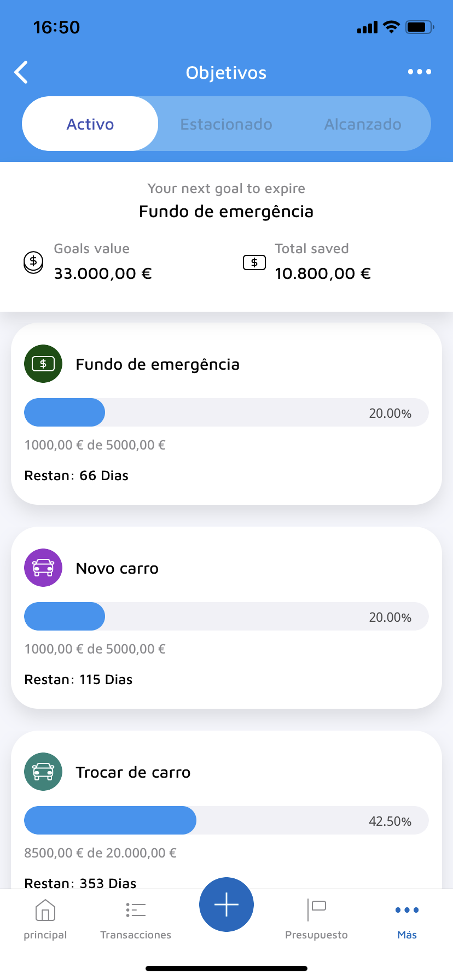This screenshot has width=453, height=980.
Task: Open the Novo carro goal title
Action: tap(117, 568)
